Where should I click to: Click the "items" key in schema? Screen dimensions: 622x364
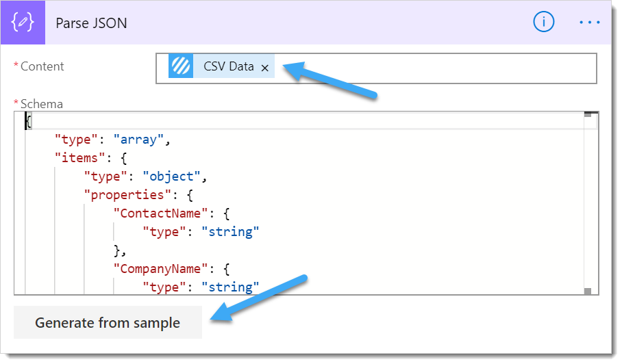tap(77, 158)
